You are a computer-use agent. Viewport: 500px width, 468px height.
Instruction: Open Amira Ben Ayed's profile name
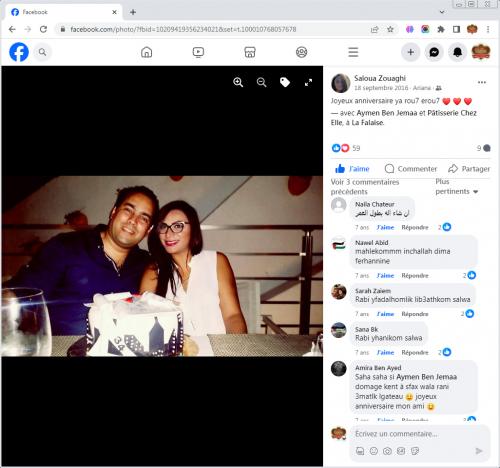coord(378,368)
